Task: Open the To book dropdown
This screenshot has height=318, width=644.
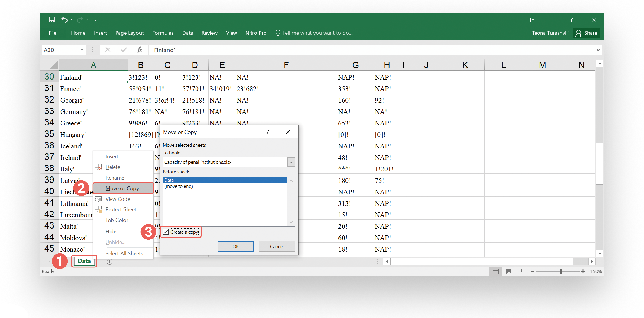Action: 291,162
